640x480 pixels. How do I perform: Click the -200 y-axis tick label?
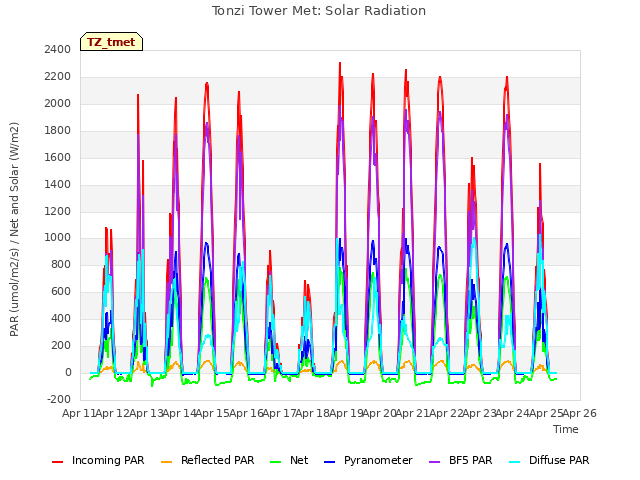[x=59, y=399]
